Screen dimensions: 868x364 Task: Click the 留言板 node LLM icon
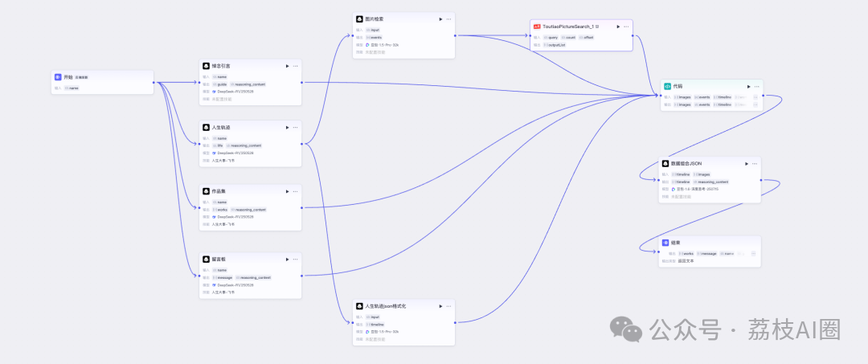[x=206, y=259]
